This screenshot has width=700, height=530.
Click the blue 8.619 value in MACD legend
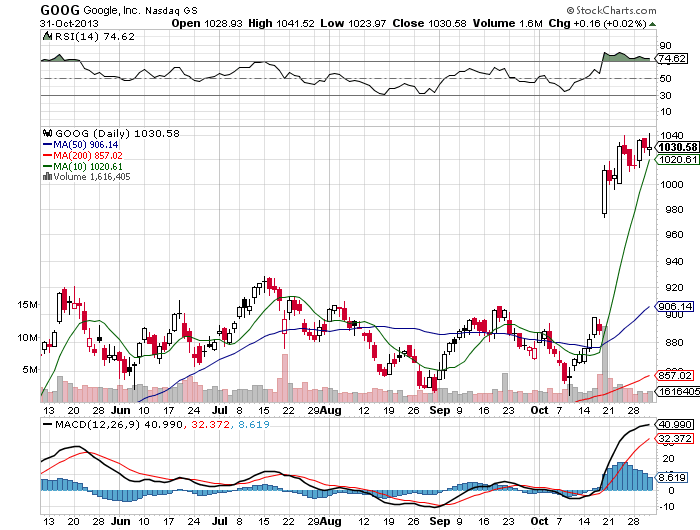pos(254,424)
